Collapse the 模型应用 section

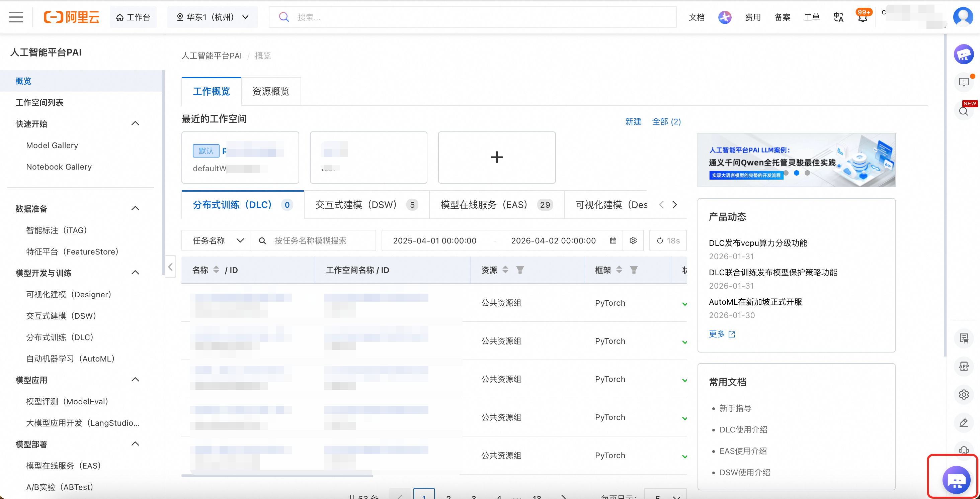[x=135, y=380]
